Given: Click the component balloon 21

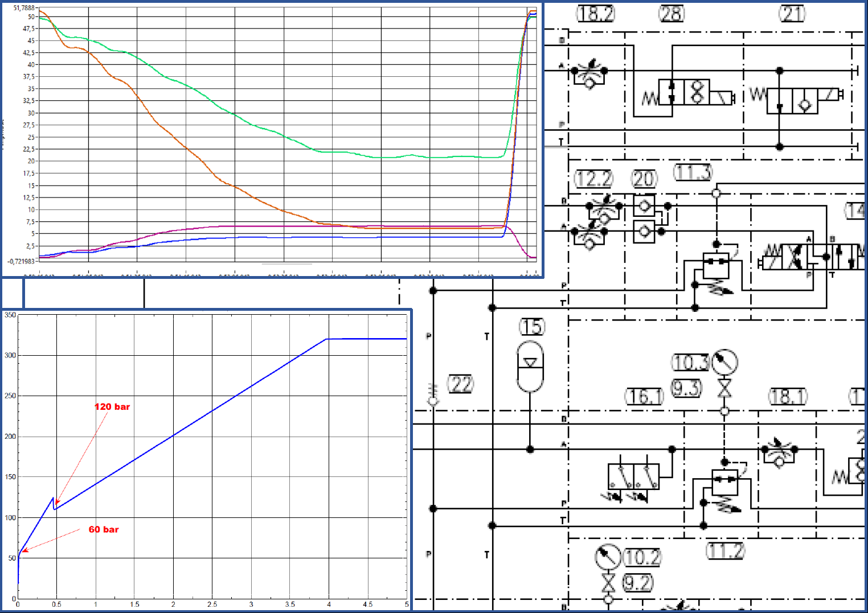Looking at the screenshot, I should [792, 13].
